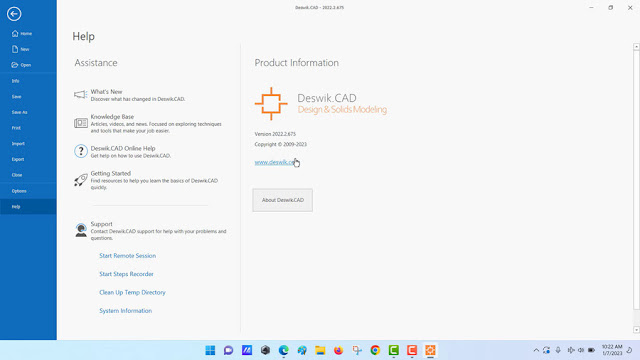Minimize the Deswik.CAD window
Screen dimensions: 640x360
tap(591, 7)
